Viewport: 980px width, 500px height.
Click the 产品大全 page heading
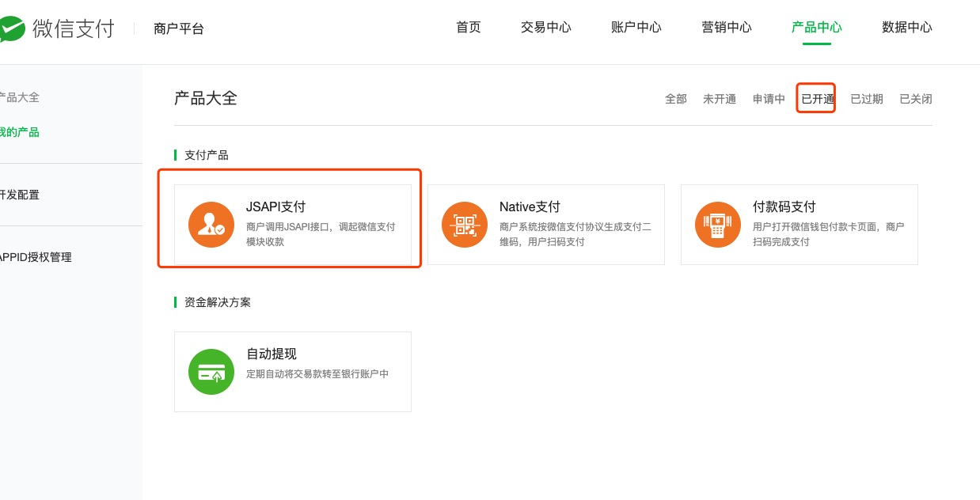206,98
